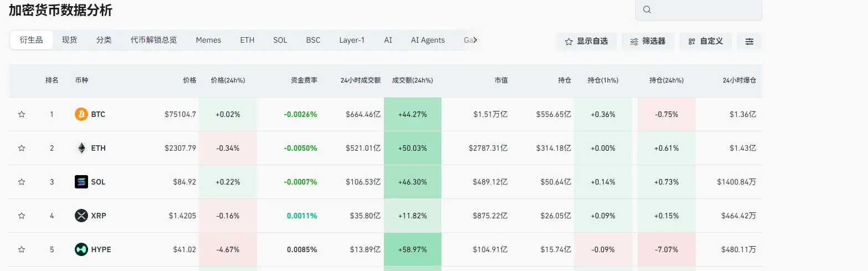Switch to the AI Agents tab

coord(428,40)
